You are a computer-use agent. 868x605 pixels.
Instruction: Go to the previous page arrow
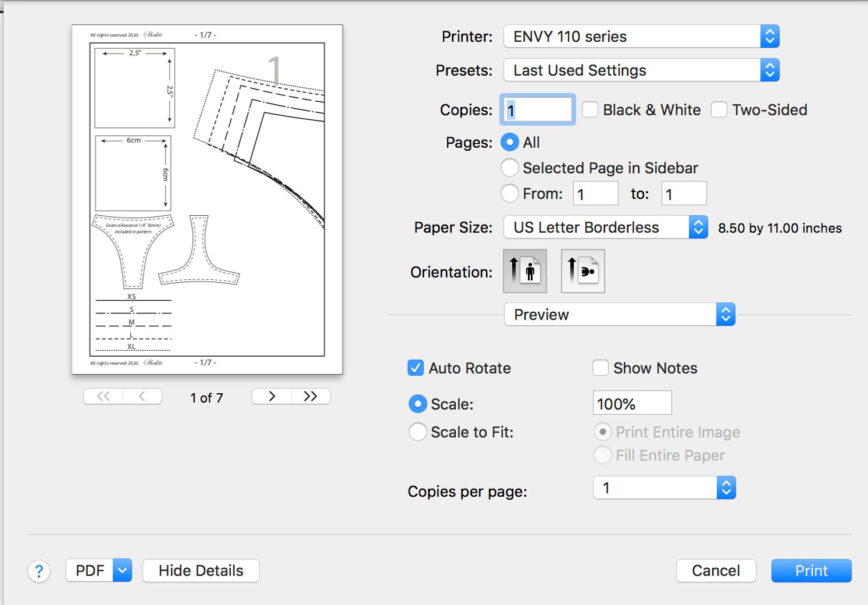(x=142, y=396)
